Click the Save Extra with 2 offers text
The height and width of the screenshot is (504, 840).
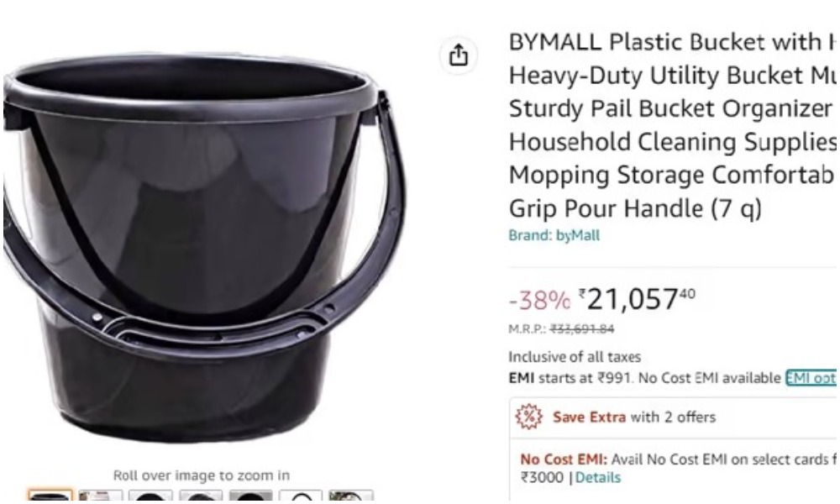click(x=634, y=417)
